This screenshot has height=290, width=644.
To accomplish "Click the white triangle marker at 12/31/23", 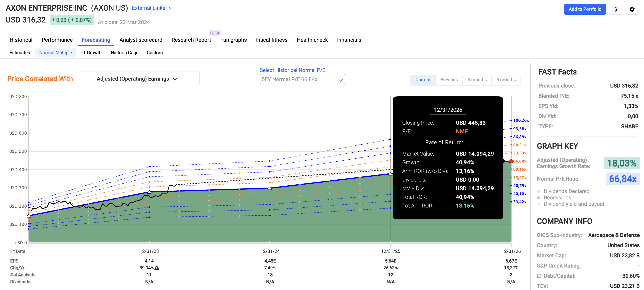I will 149,192.
